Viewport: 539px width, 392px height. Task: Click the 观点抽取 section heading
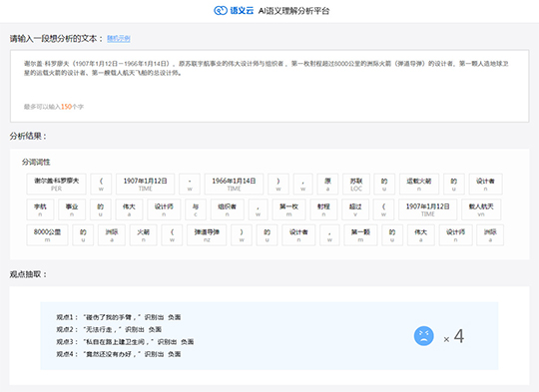click(28, 274)
